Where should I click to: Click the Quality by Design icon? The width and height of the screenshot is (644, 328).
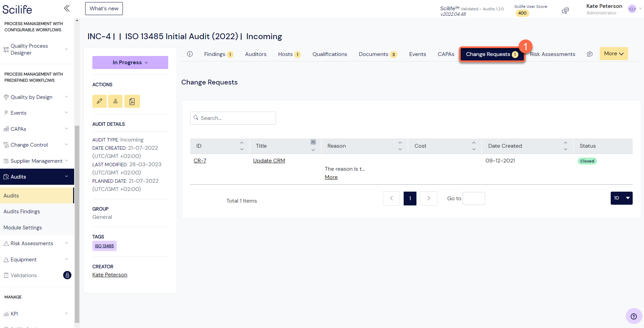click(6, 97)
